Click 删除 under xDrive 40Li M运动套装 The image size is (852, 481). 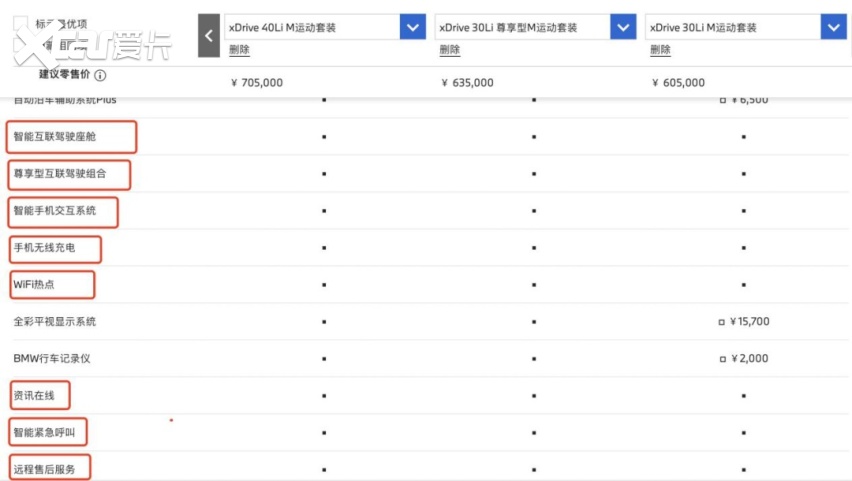coord(239,50)
